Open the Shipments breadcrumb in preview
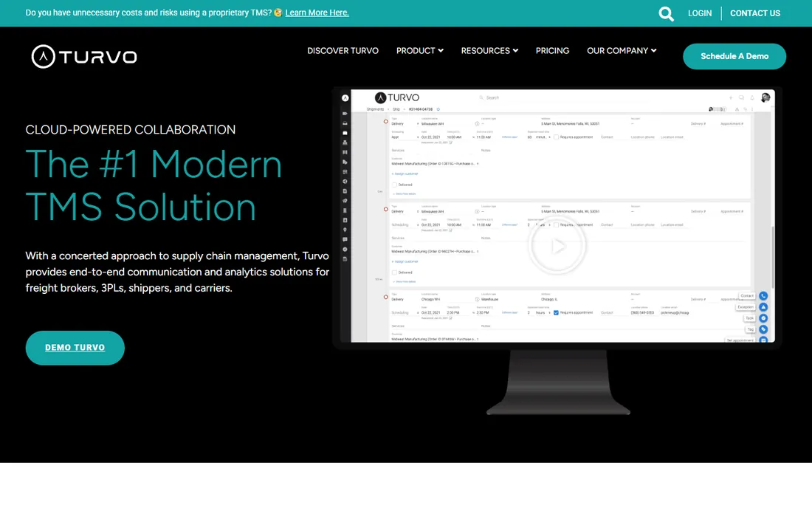 click(x=376, y=109)
